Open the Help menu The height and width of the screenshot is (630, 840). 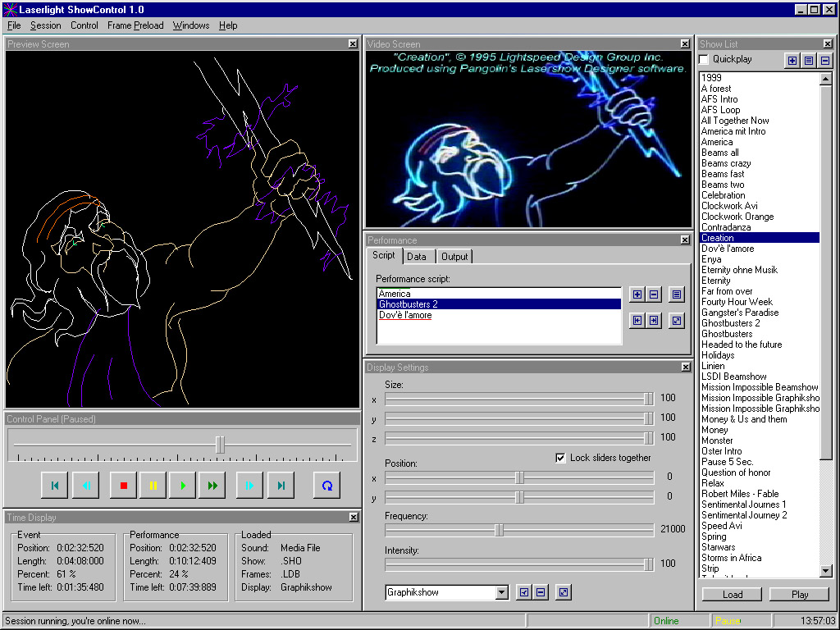pos(228,25)
